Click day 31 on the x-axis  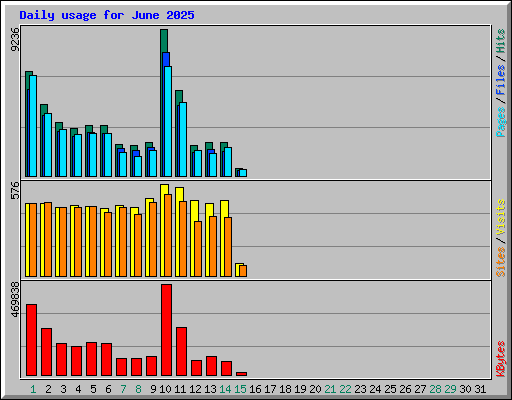(480, 389)
